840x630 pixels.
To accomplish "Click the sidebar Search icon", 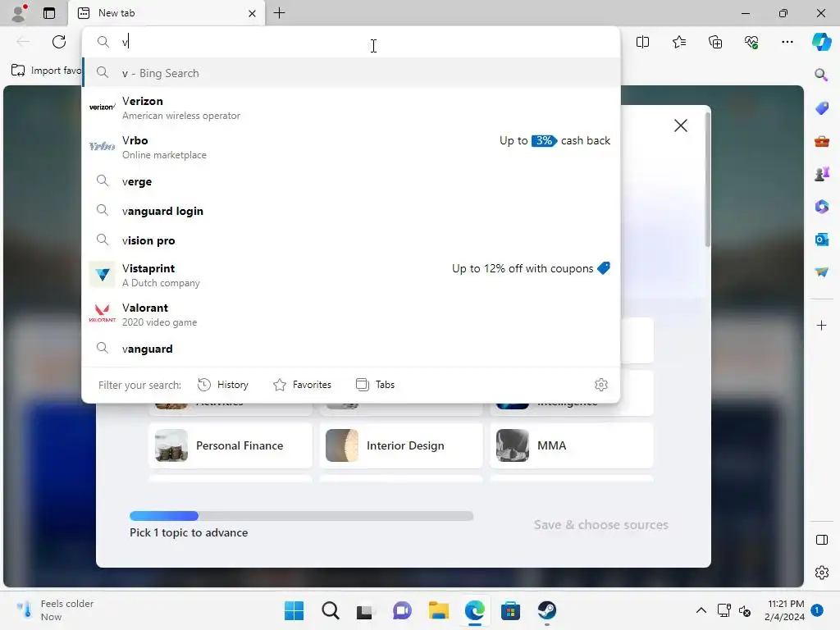I will point(821,75).
